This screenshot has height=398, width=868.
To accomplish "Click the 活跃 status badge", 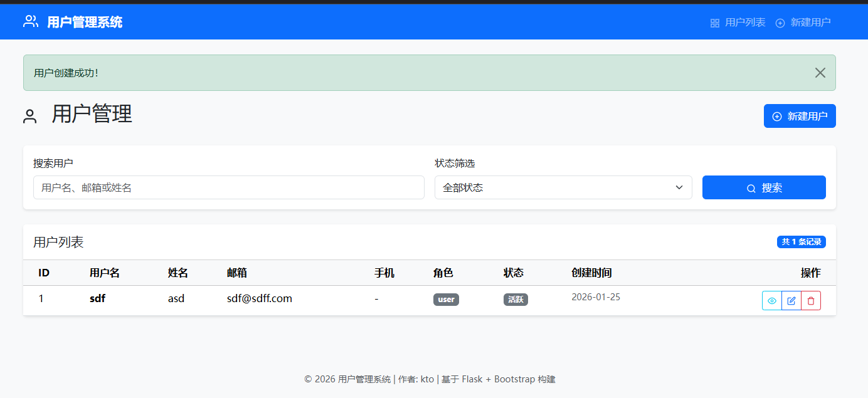I will point(515,299).
